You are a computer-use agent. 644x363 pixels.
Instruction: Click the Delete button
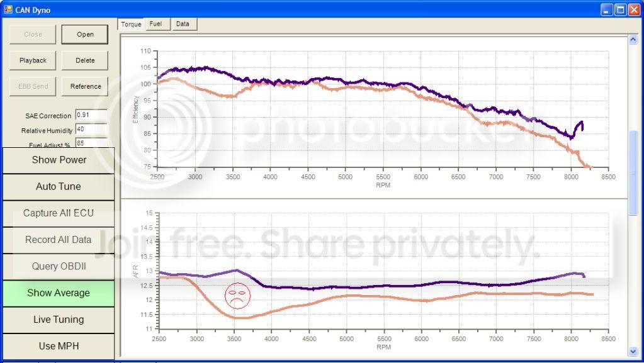[x=85, y=60]
